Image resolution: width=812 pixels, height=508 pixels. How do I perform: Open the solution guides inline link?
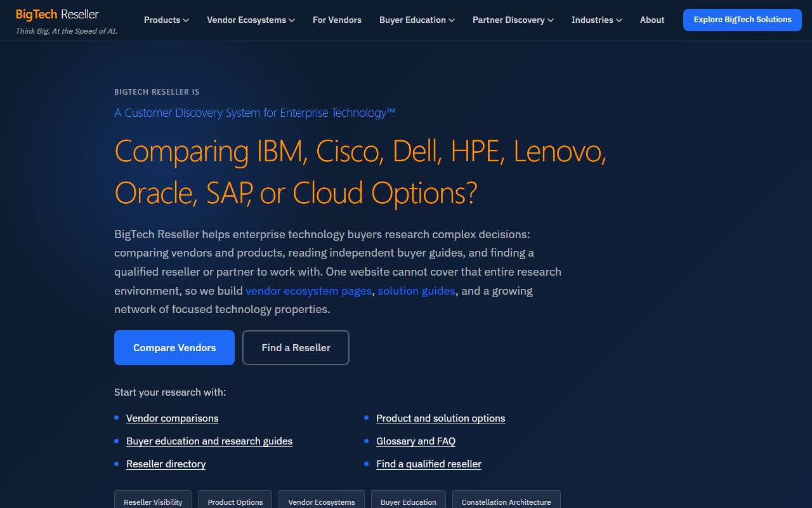tap(416, 291)
